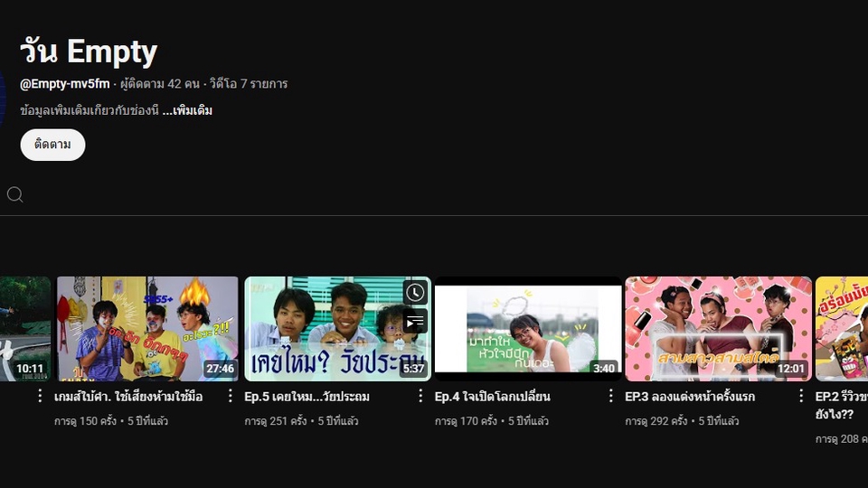868x488 pixels.
Task: Click the channel search magnifier icon
Action: 15,194
